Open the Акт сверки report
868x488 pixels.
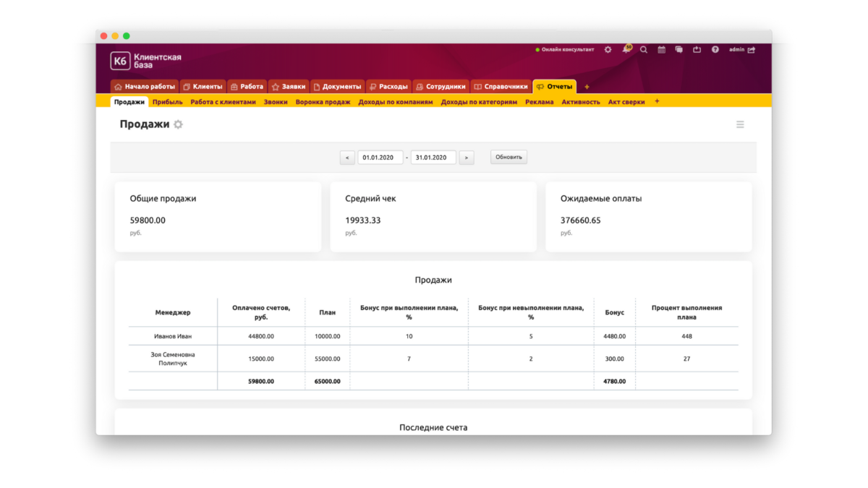626,102
